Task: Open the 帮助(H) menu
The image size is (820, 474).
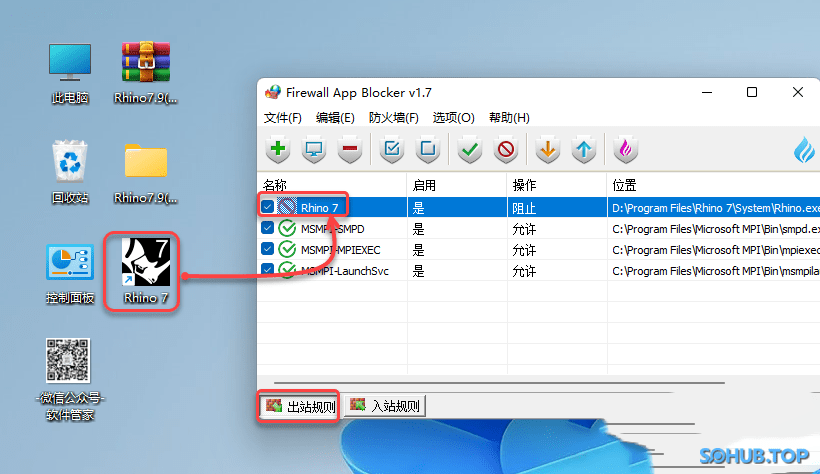Action: (x=509, y=118)
